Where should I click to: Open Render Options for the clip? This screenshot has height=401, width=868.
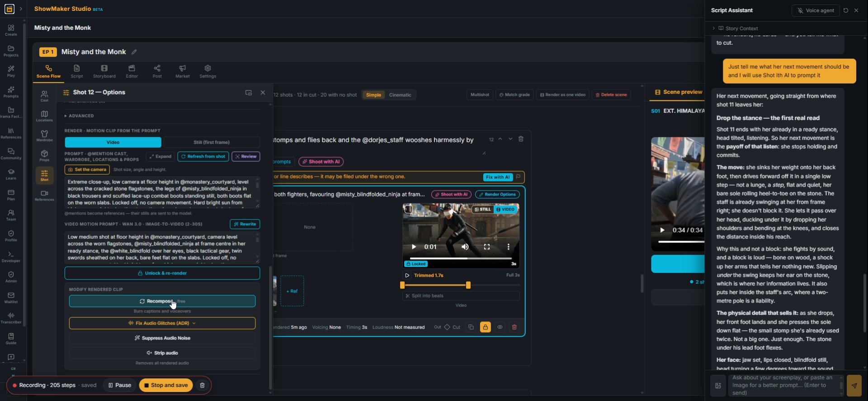pos(497,195)
